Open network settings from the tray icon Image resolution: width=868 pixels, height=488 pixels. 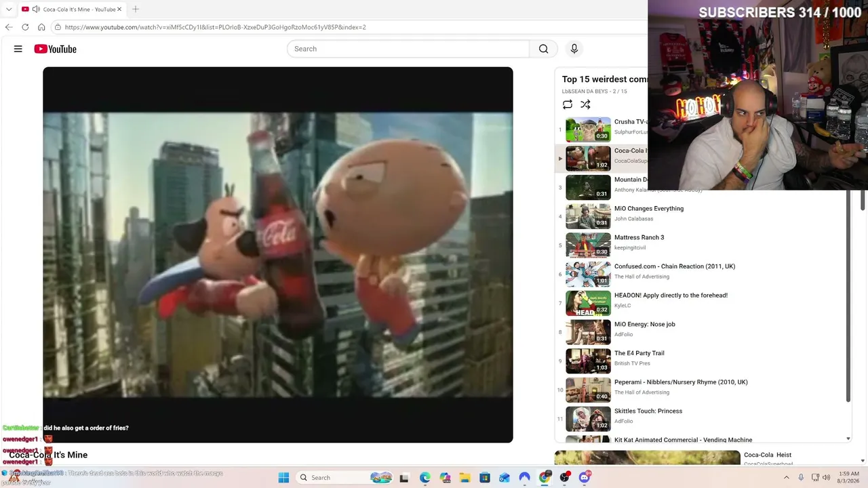[x=815, y=478]
